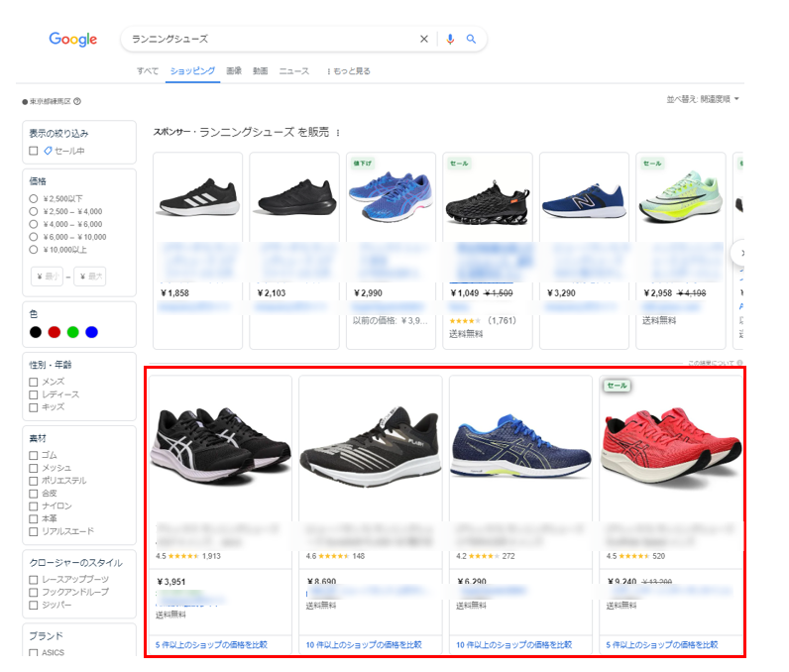The height and width of the screenshot is (672, 789).
Task: Select price range ¥2,500以下
Action: [34, 198]
